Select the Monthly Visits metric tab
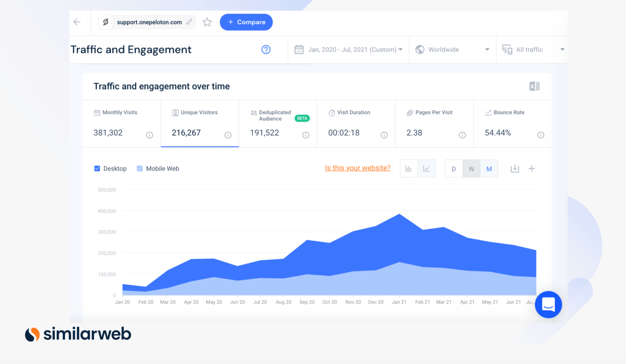This screenshot has height=364, width=626. pos(122,124)
